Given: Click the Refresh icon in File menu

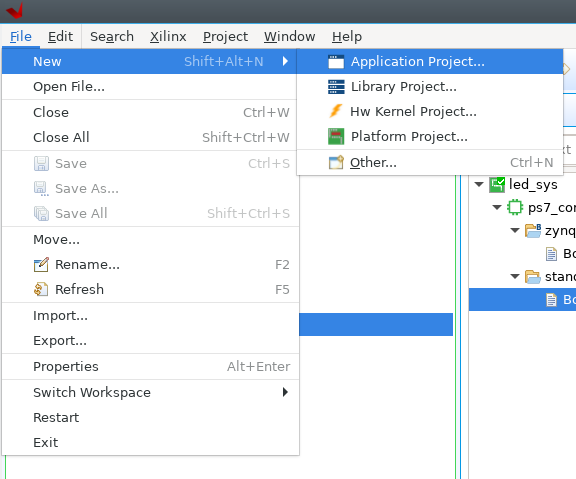Looking at the screenshot, I should 41,289.
